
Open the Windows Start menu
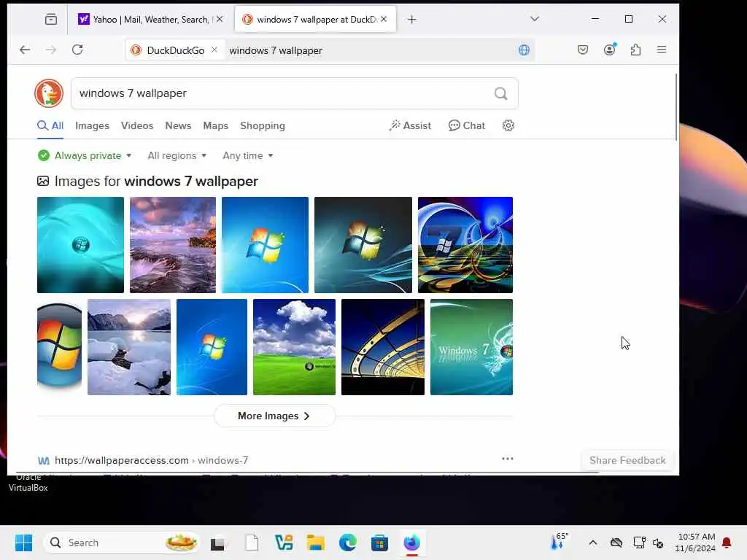[23, 542]
